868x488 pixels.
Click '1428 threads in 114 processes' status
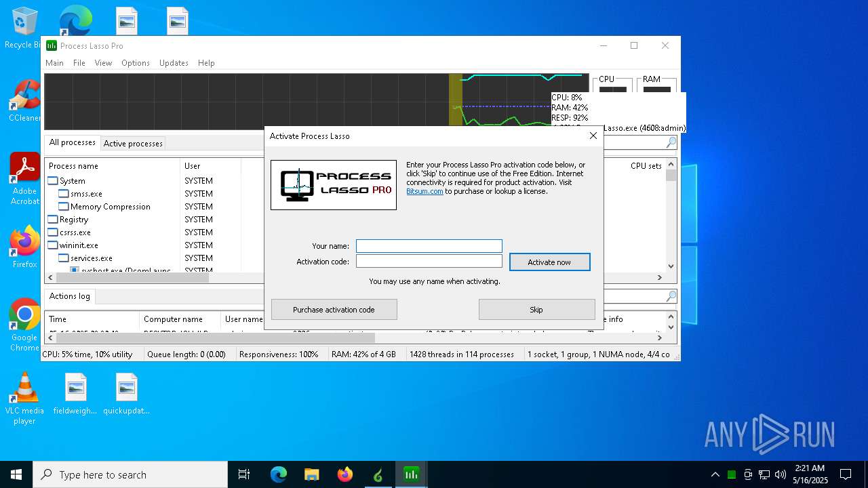click(462, 354)
